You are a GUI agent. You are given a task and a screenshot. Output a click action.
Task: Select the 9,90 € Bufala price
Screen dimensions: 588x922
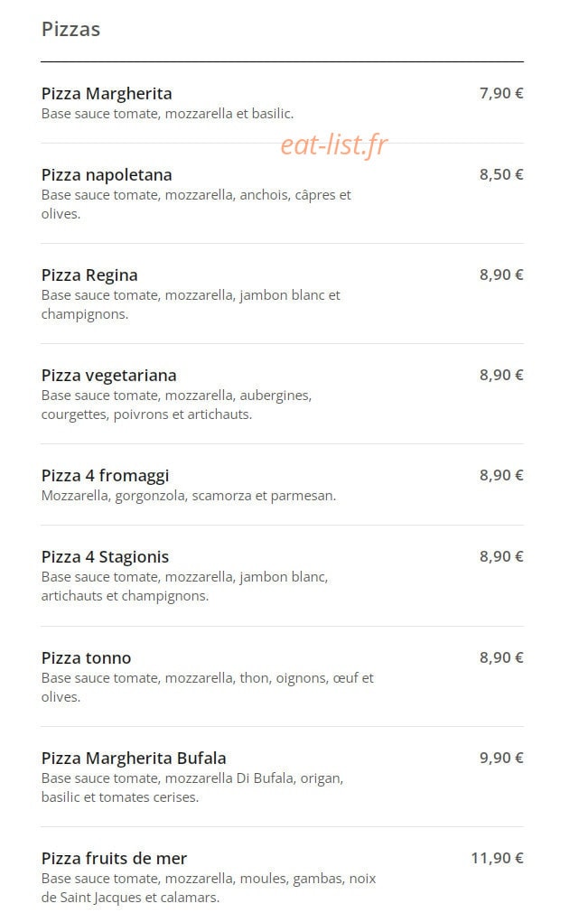pyautogui.click(x=501, y=758)
